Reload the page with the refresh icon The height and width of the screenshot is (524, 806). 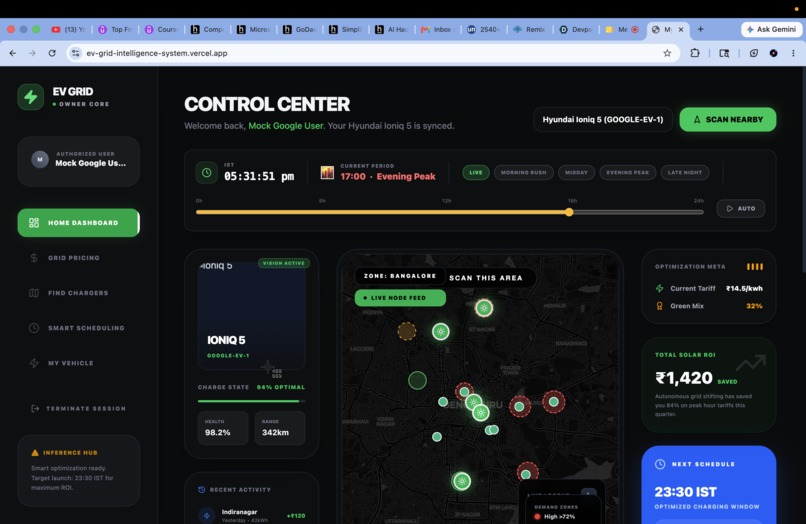52,53
